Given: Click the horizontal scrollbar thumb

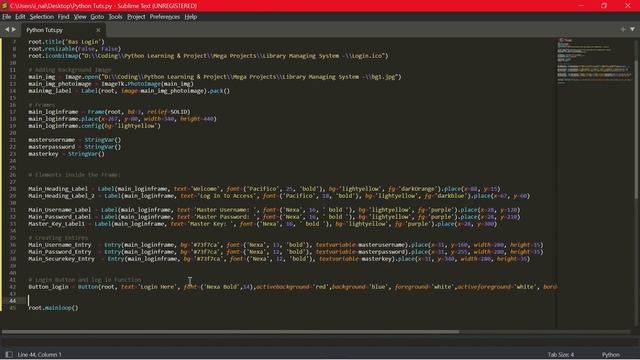Looking at the screenshot, I should (231, 331).
